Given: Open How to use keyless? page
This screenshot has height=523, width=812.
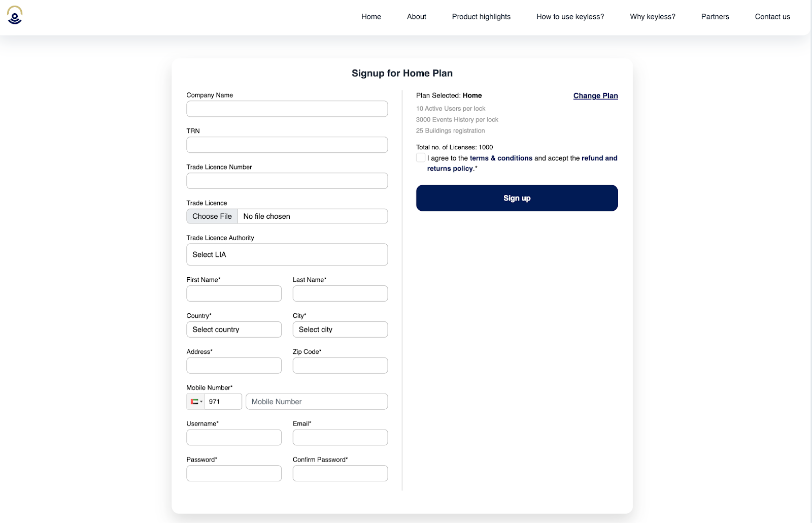Looking at the screenshot, I should [570, 17].
